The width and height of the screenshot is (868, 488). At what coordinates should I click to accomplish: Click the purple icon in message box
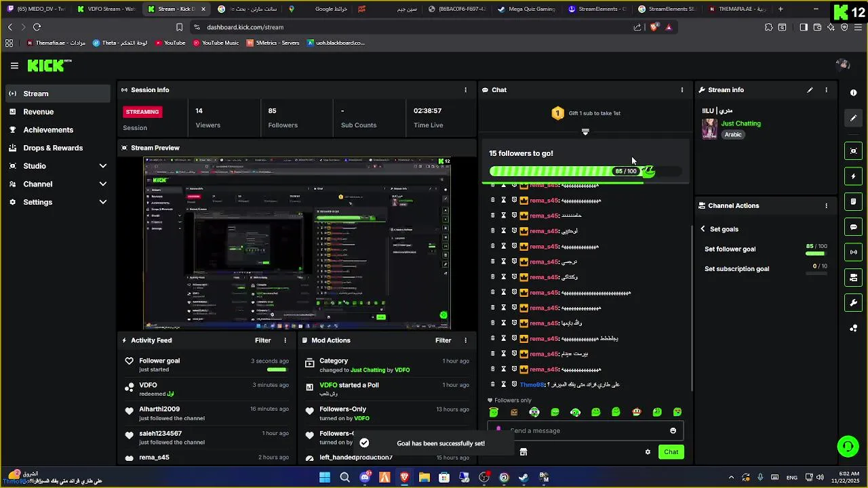point(499,429)
